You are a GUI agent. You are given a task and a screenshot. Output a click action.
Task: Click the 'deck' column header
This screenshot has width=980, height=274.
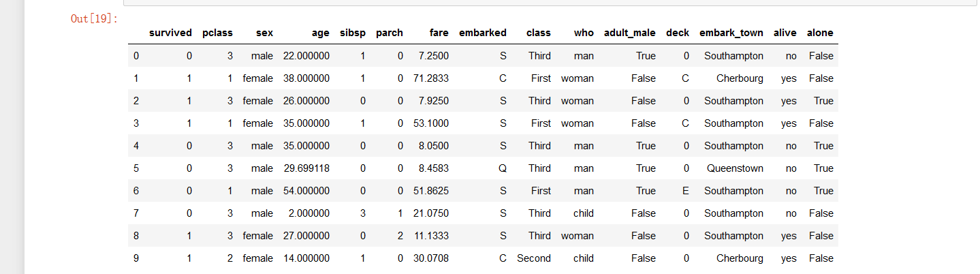coord(678,33)
